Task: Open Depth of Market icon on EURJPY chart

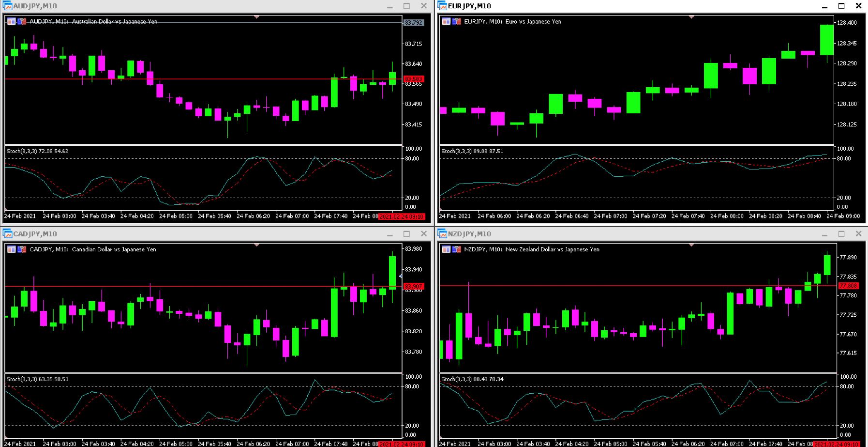Action: tap(446, 21)
